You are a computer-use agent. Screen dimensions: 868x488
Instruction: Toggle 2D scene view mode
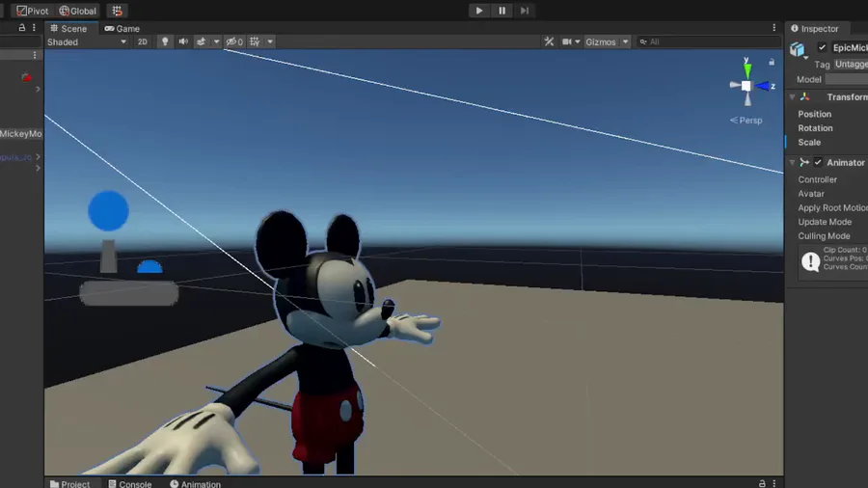point(143,42)
